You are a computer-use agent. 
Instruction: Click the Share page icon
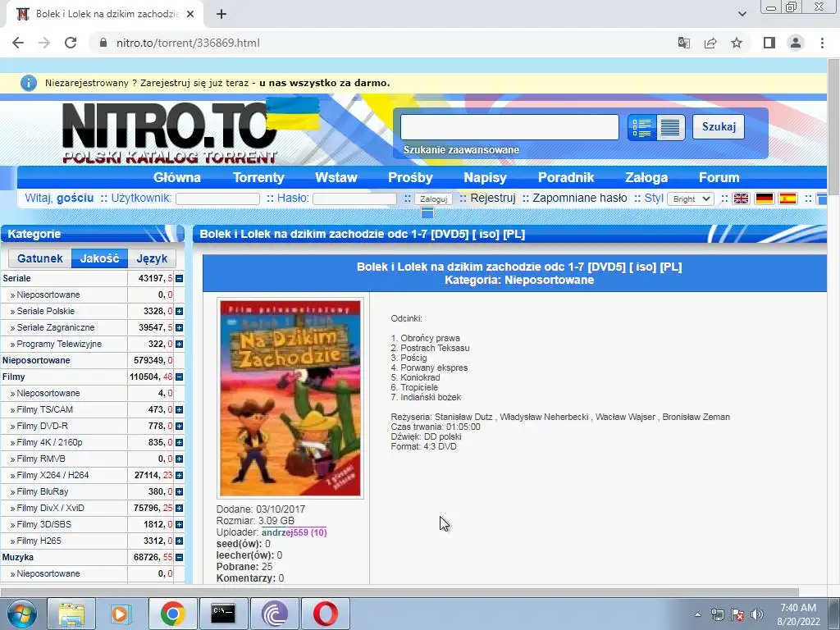pyautogui.click(x=710, y=43)
